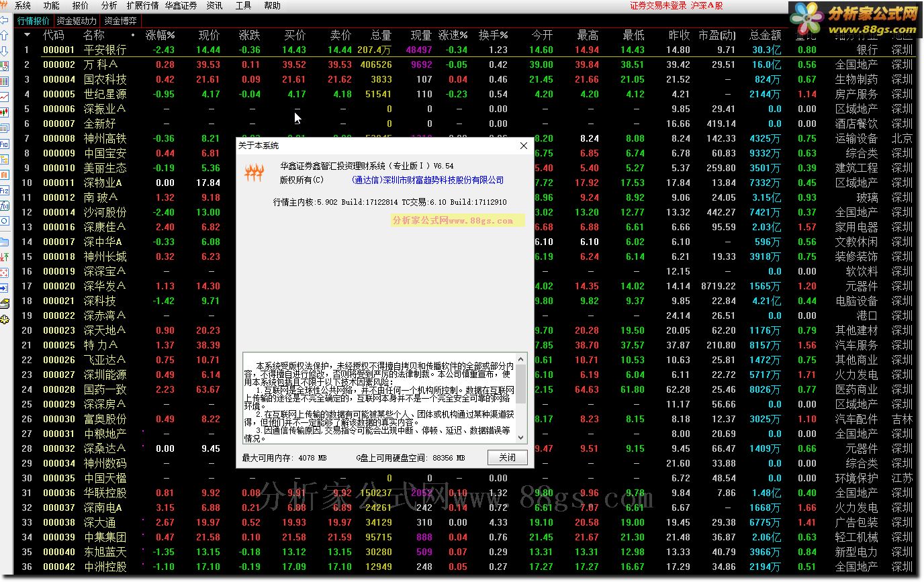Screen dimensions: 924x582
Task: Click 证券交易未登录 status at top
Action: [x=658, y=5]
